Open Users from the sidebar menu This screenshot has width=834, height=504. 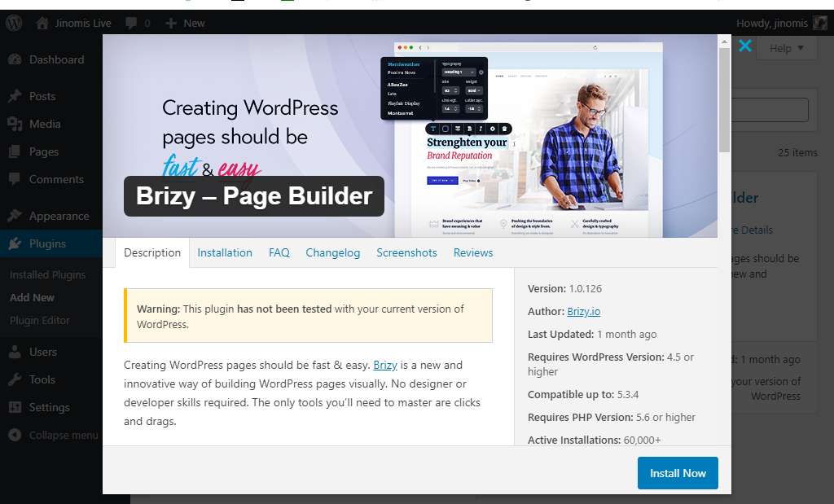[42, 352]
